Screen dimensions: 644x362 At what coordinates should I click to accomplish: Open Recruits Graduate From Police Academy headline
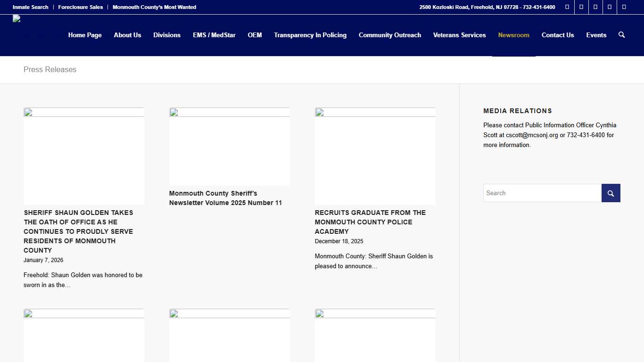coord(370,222)
